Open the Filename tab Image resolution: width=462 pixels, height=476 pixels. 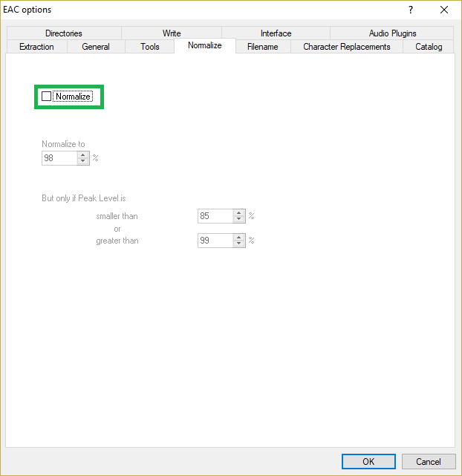[x=263, y=47]
